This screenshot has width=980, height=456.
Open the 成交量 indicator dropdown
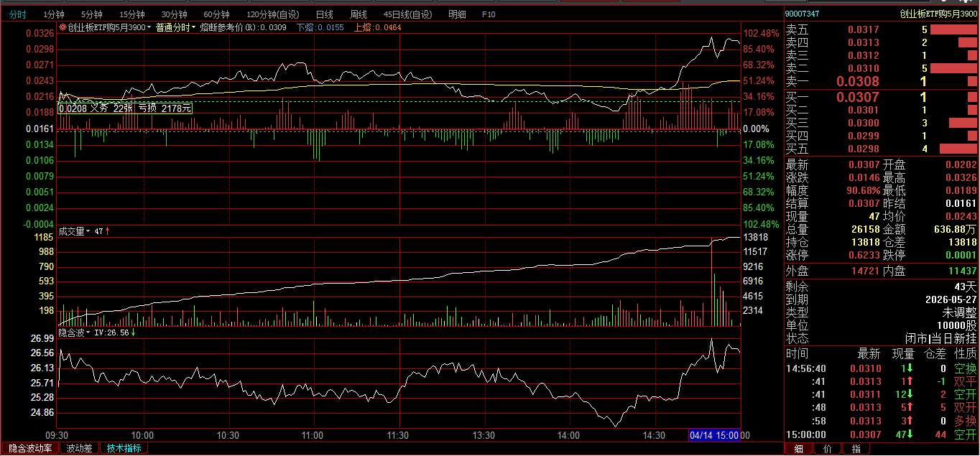click(x=88, y=231)
